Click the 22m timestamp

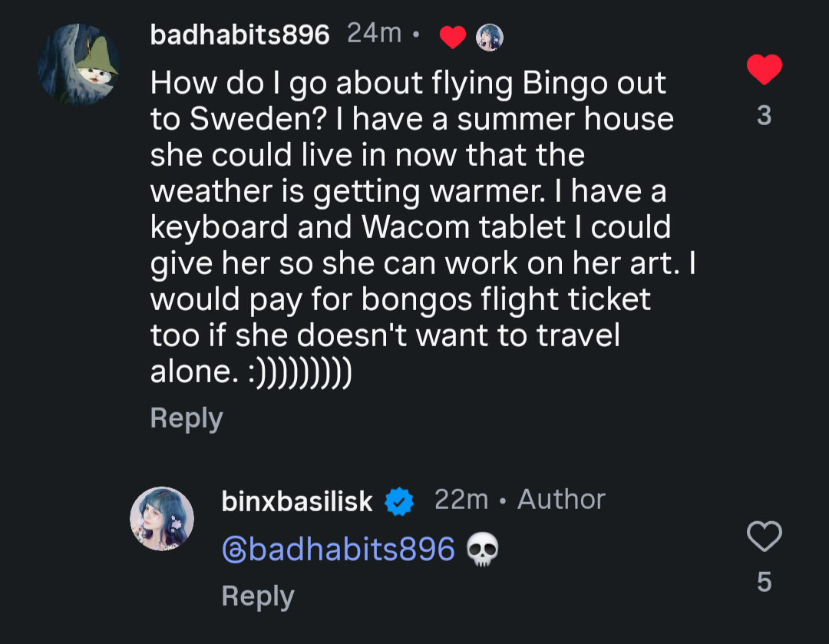461,500
